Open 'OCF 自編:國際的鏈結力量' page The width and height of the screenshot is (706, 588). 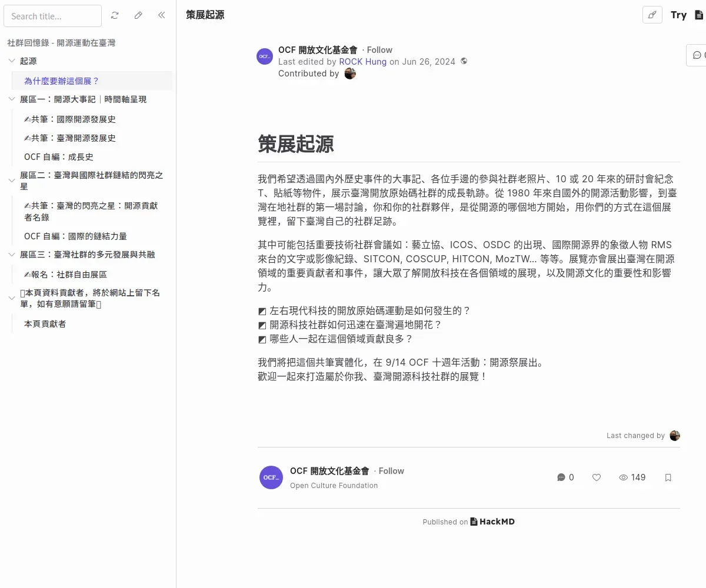(x=75, y=236)
